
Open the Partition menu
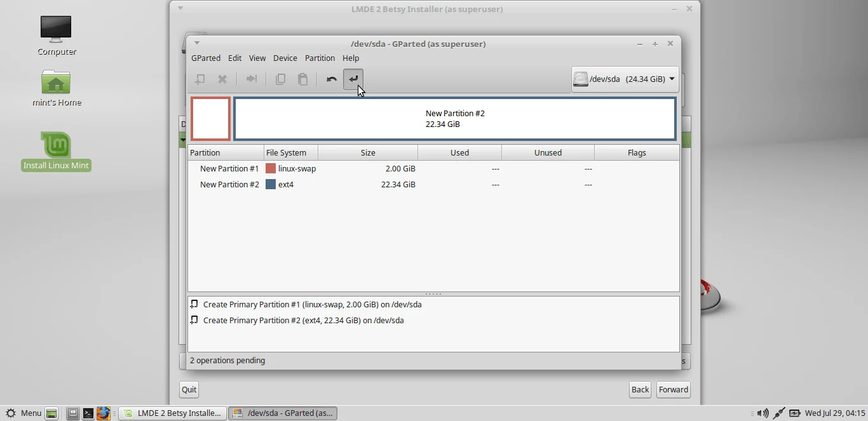[x=320, y=58]
